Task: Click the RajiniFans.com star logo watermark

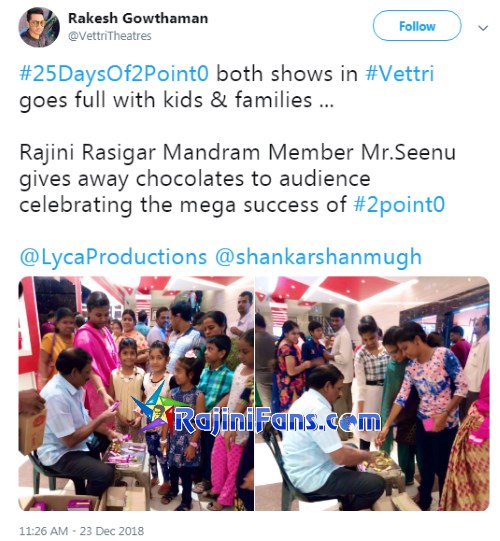Action: point(155,409)
